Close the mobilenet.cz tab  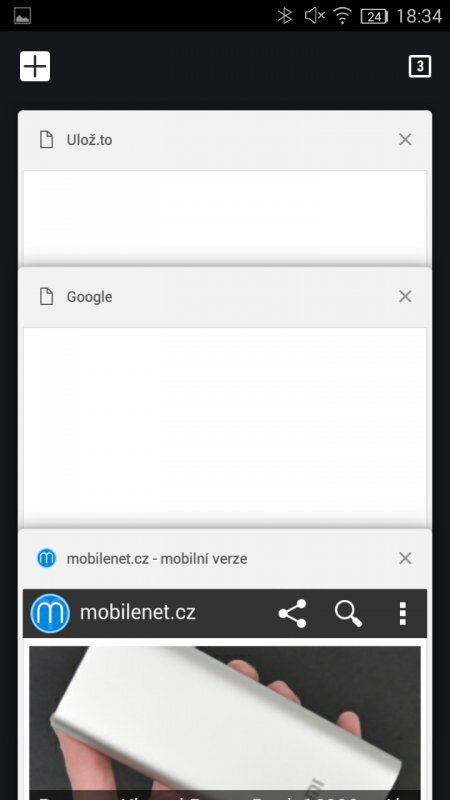click(405, 558)
